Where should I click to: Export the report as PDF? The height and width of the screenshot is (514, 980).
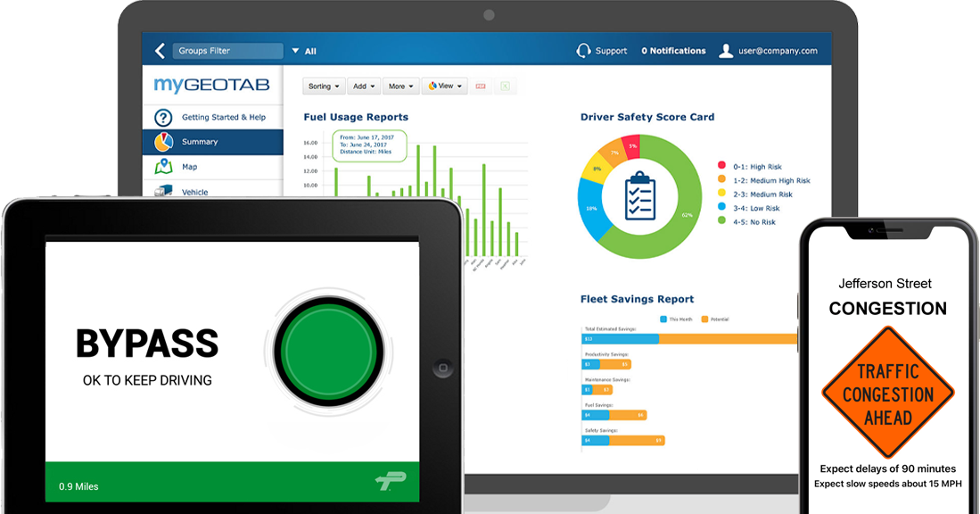pos(479,86)
